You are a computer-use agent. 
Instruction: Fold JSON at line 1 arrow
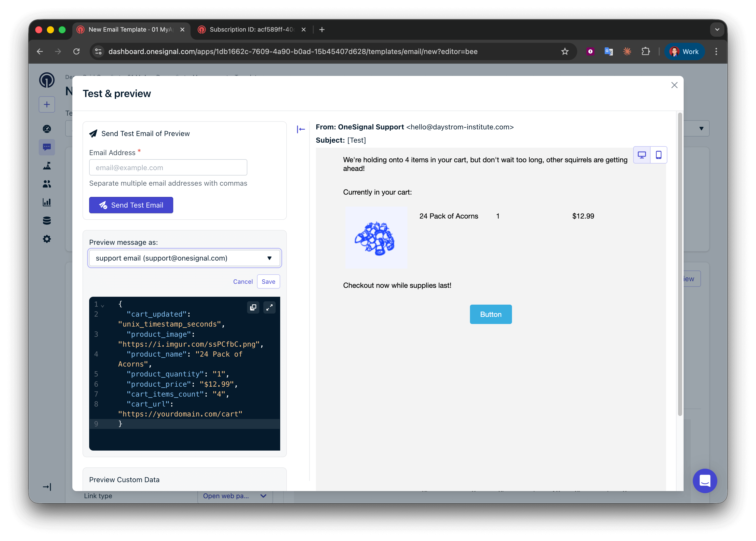(103, 305)
